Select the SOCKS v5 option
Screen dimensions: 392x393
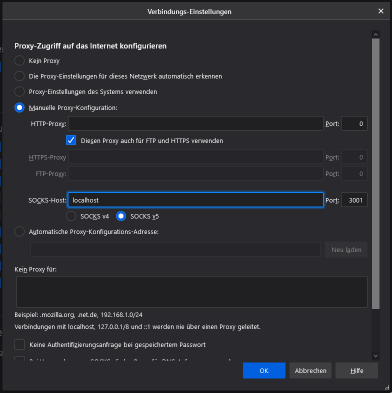click(x=121, y=216)
